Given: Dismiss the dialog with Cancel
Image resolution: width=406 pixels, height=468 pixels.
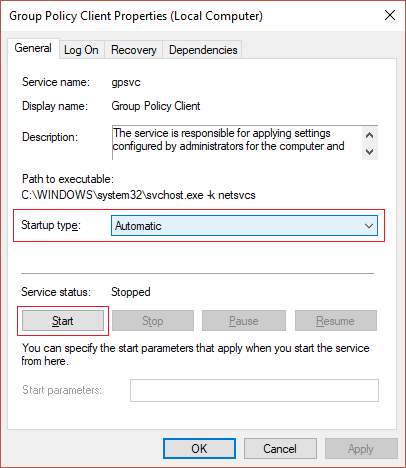Looking at the screenshot, I should coord(280,449).
